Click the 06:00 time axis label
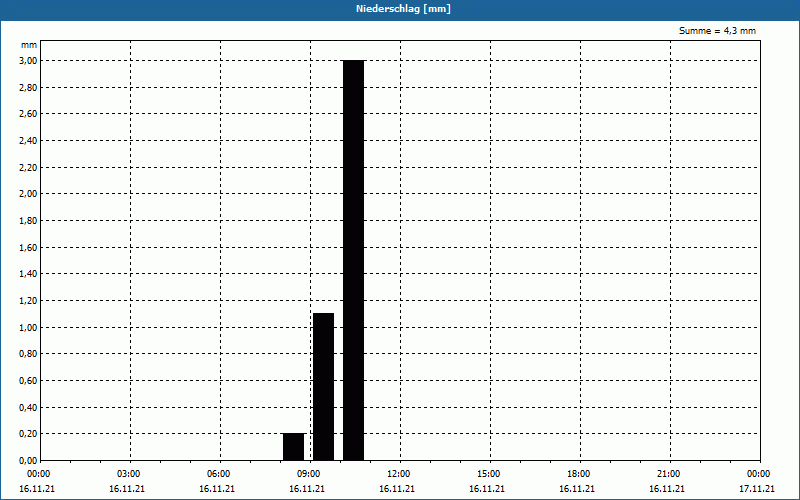Image resolution: width=800 pixels, height=500 pixels. 218,474
